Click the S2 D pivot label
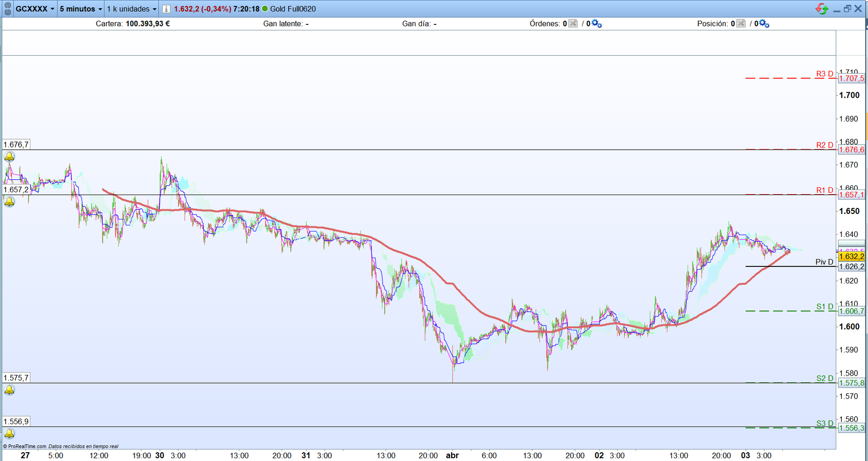Screen dimensions: 868x461 click(x=825, y=378)
